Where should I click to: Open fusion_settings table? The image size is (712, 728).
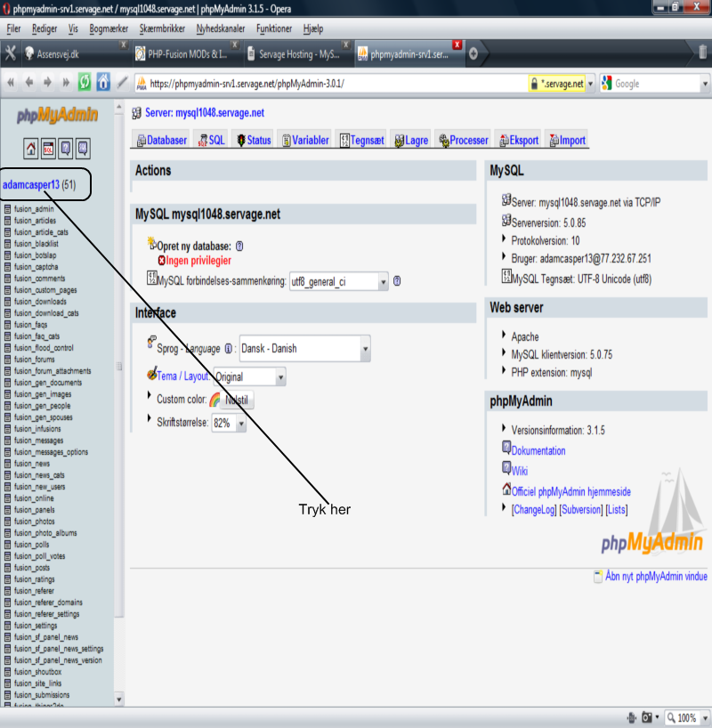coord(36,626)
